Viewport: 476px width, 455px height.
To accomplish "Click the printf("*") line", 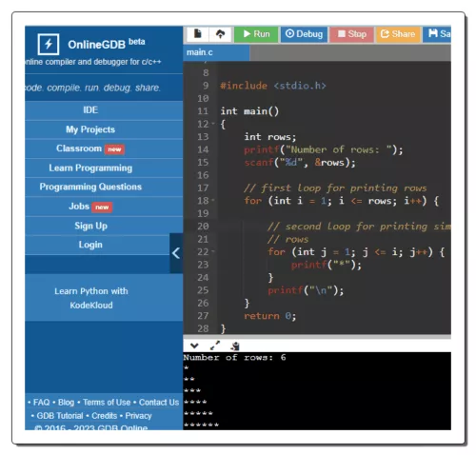I will point(327,265).
